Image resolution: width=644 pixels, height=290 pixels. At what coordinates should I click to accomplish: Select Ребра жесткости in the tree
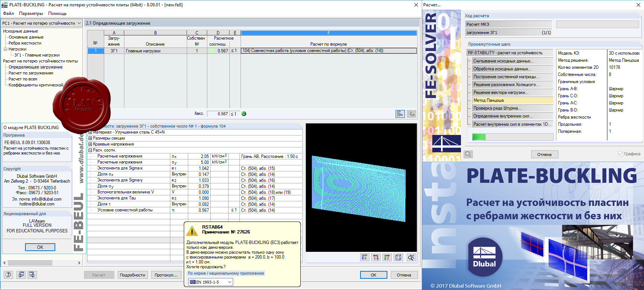pyautogui.click(x=25, y=43)
